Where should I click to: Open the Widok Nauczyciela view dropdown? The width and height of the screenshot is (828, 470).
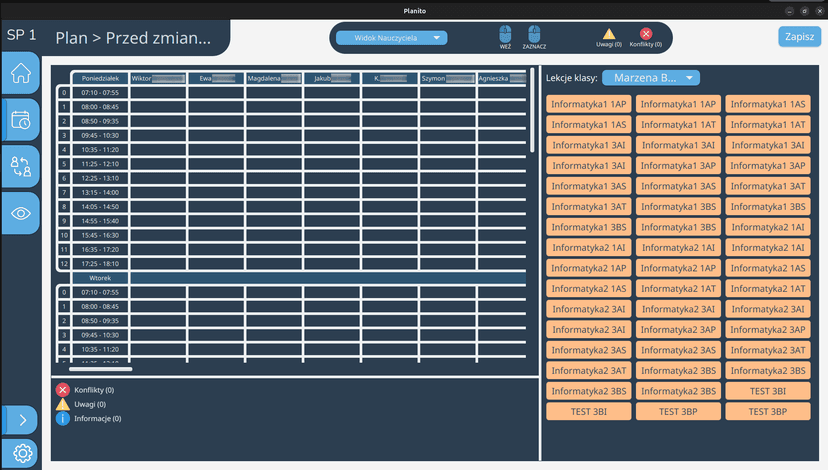click(391, 38)
